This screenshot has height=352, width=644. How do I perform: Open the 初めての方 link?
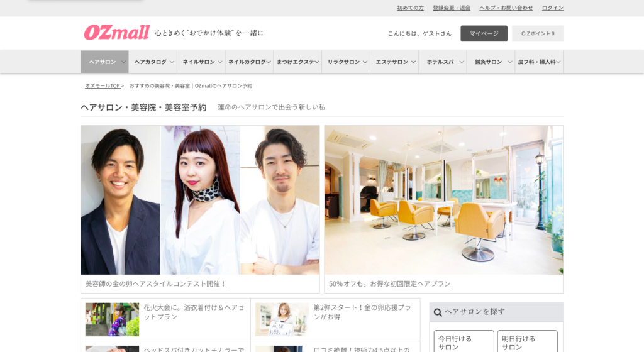click(410, 8)
